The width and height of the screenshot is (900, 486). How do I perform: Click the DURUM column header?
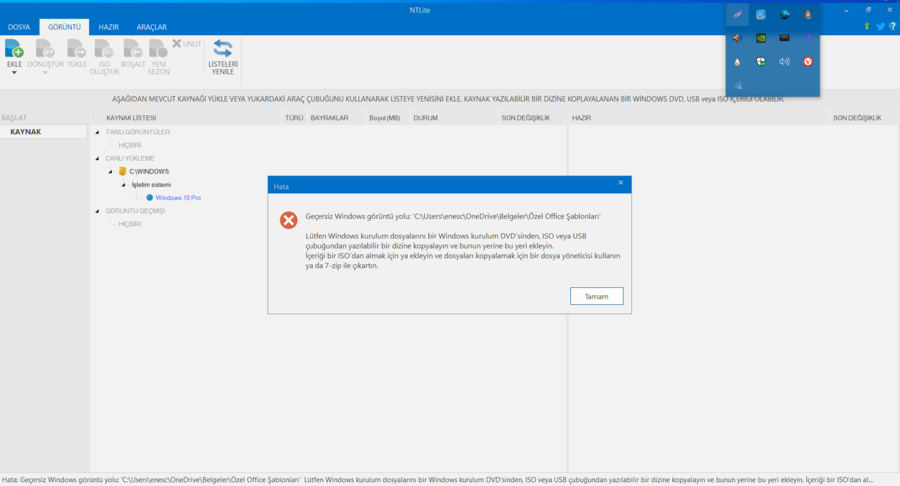pyautogui.click(x=453, y=118)
